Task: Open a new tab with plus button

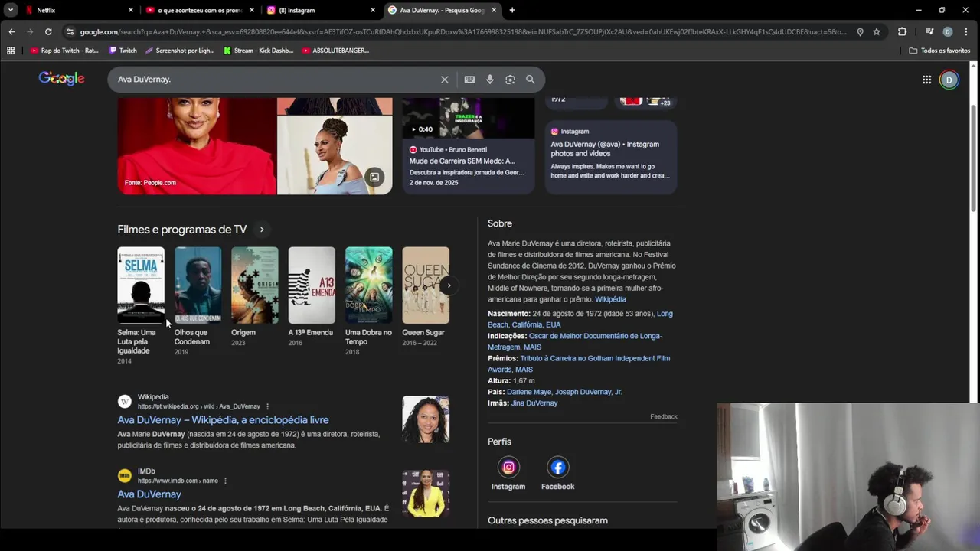Action: (512, 10)
